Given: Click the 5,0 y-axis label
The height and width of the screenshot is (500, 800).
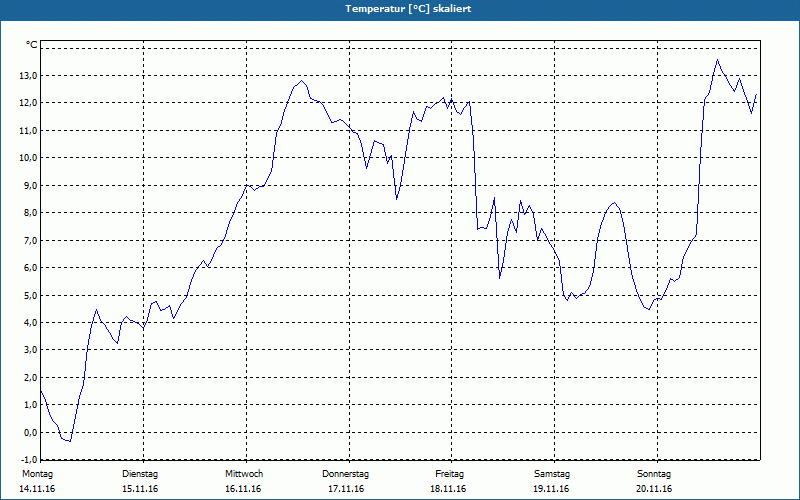Looking at the screenshot, I should pyautogui.click(x=31, y=295).
